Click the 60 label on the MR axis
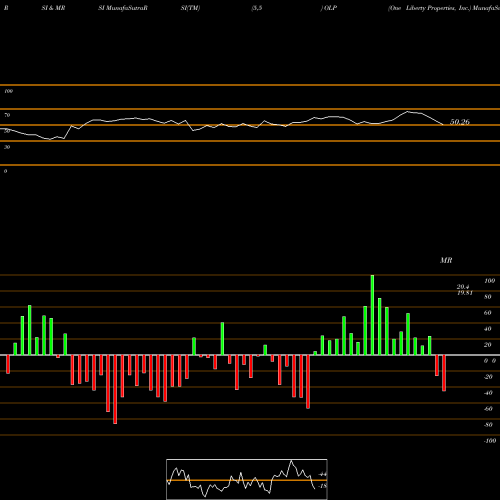This screenshot has width=500, height=500. [x=488, y=313]
